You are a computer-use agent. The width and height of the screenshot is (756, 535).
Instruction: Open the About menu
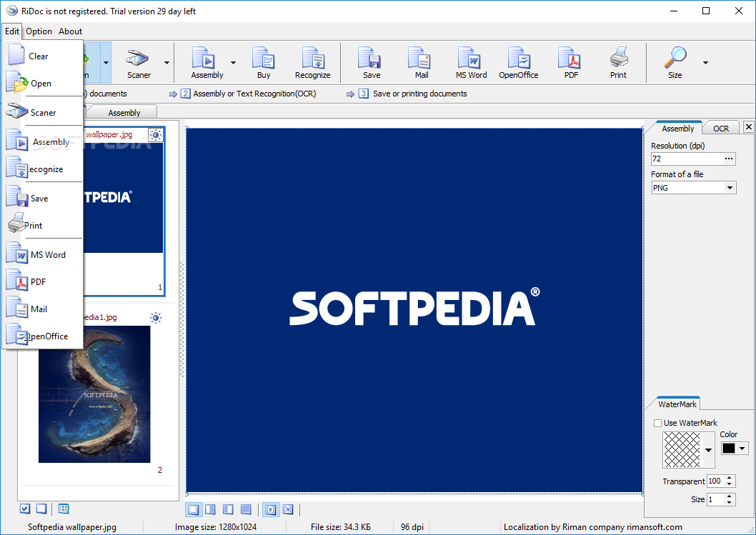(x=71, y=31)
